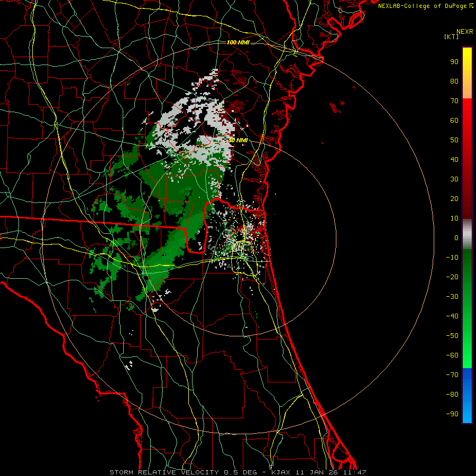Click the NEXR label above the color bar
The height and width of the screenshot is (476, 476).
coord(465,32)
